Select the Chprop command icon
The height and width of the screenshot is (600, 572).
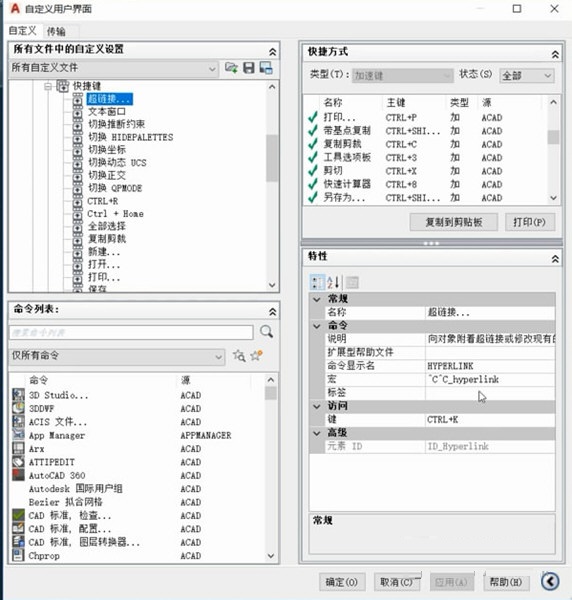18,556
